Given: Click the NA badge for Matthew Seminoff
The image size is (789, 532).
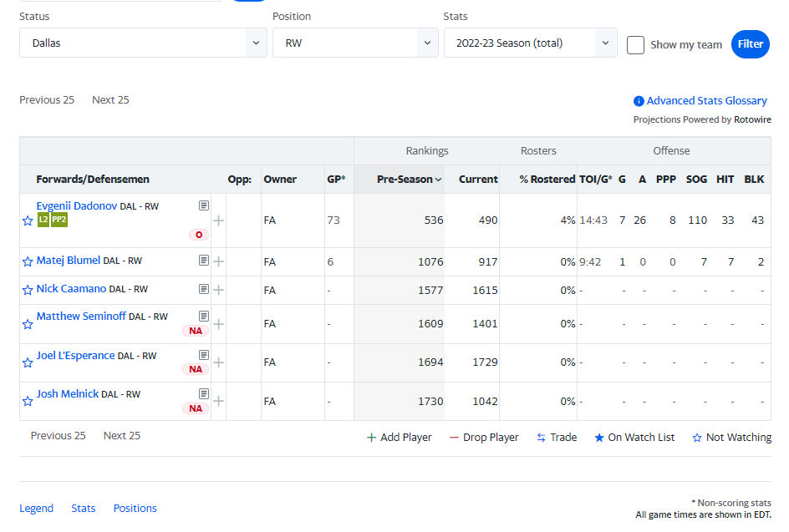Looking at the screenshot, I should coord(196,331).
